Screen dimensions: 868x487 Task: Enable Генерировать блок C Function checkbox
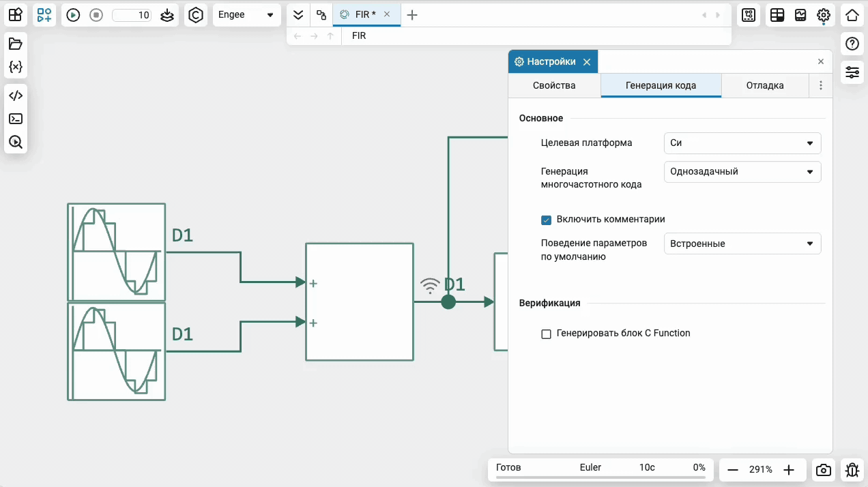click(546, 334)
